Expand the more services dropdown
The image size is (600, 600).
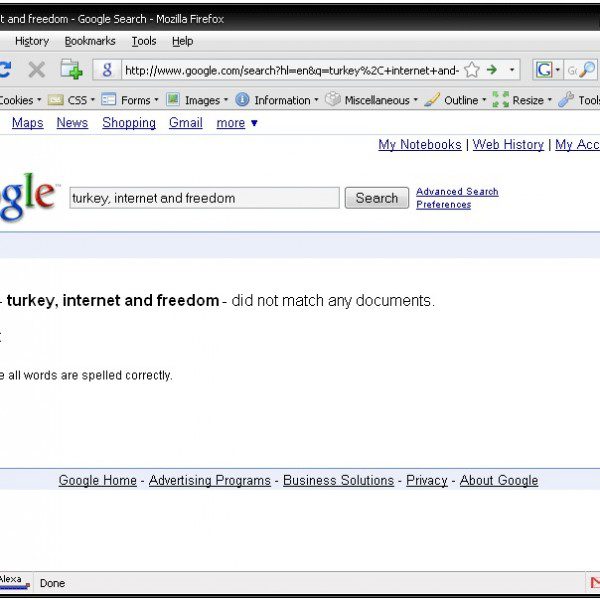237,123
